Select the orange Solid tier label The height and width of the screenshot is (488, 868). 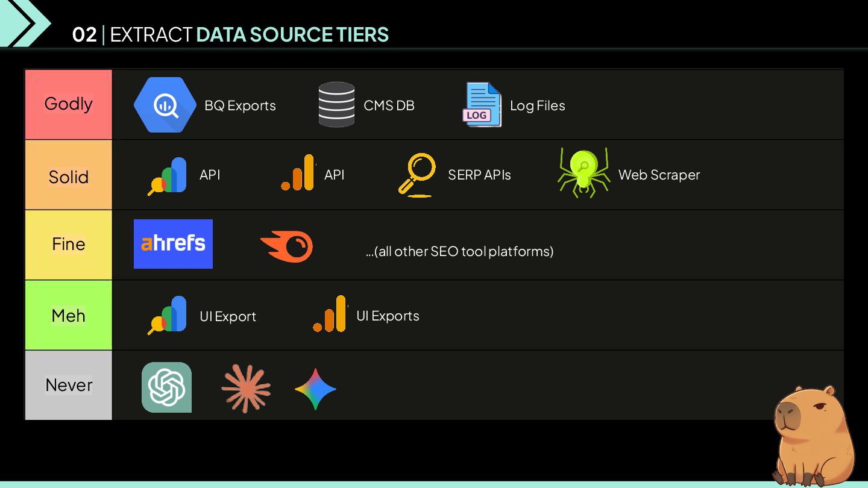(69, 176)
